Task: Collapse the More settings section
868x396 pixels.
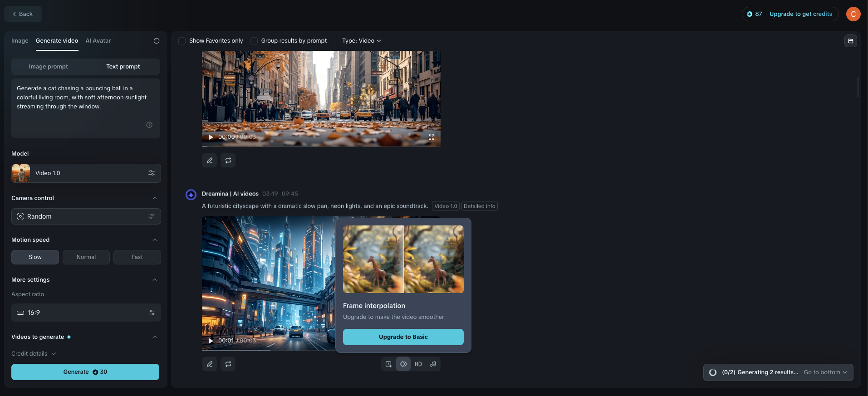Action: (x=155, y=280)
